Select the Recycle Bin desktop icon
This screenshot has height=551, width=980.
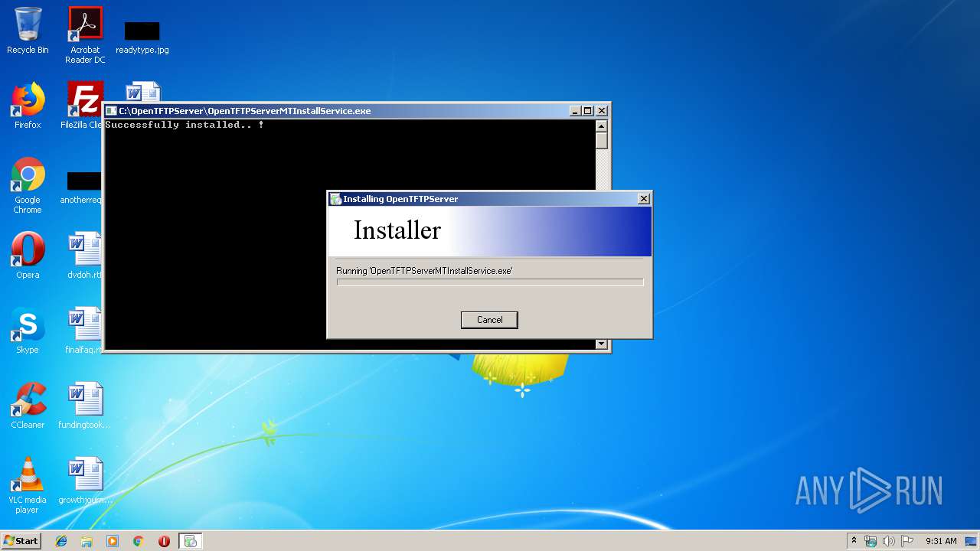click(28, 31)
